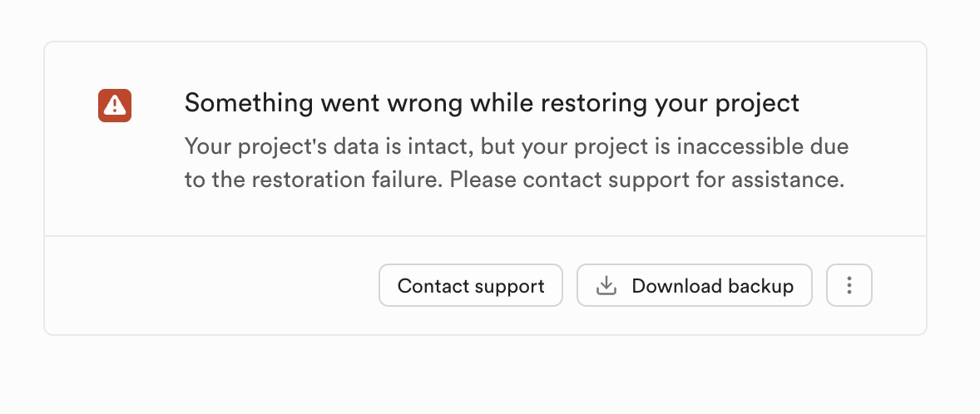Image resolution: width=980 pixels, height=414 pixels.
Task: Click the 'Please contact support for assistance' sentence
Action: pyautogui.click(x=647, y=180)
